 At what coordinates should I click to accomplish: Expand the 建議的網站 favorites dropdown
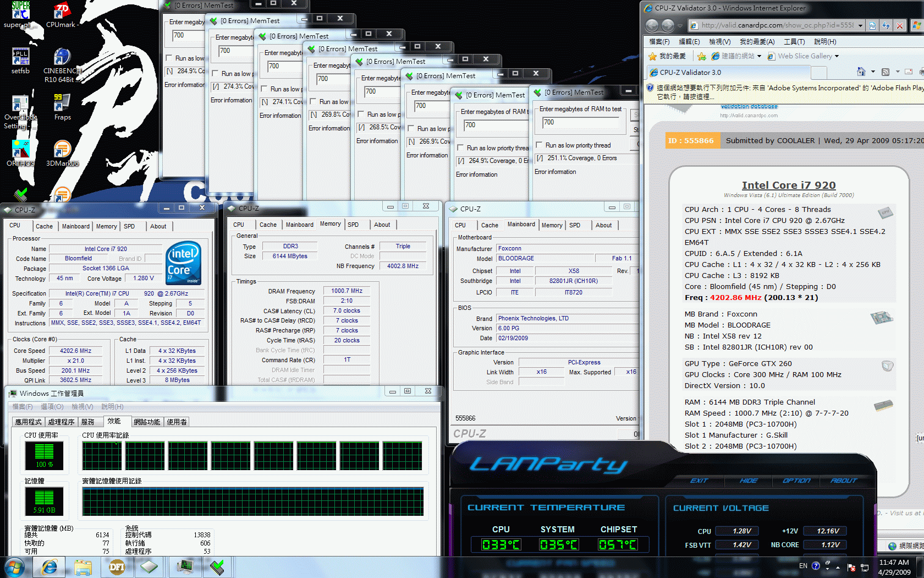759,56
